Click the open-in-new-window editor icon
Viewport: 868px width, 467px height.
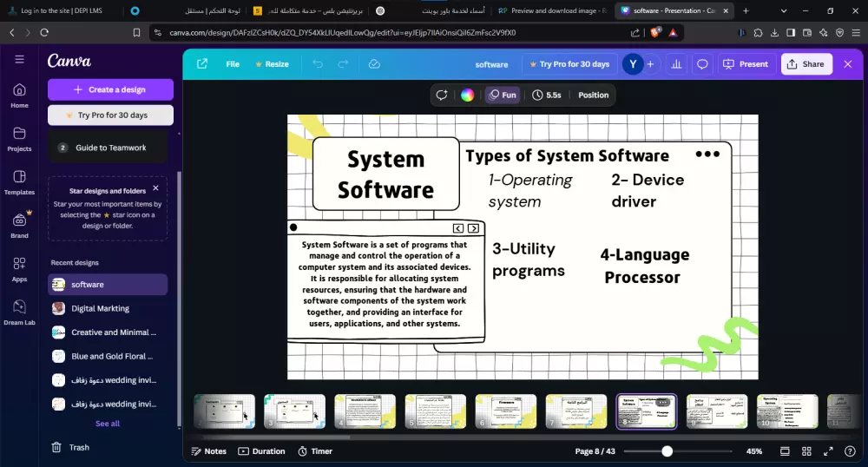pos(202,64)
